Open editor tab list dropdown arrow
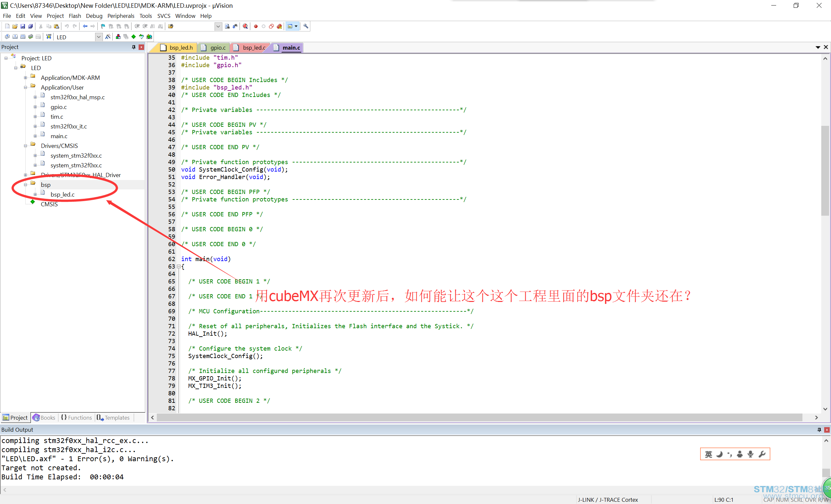831x504 pixels. pos(817,47)
